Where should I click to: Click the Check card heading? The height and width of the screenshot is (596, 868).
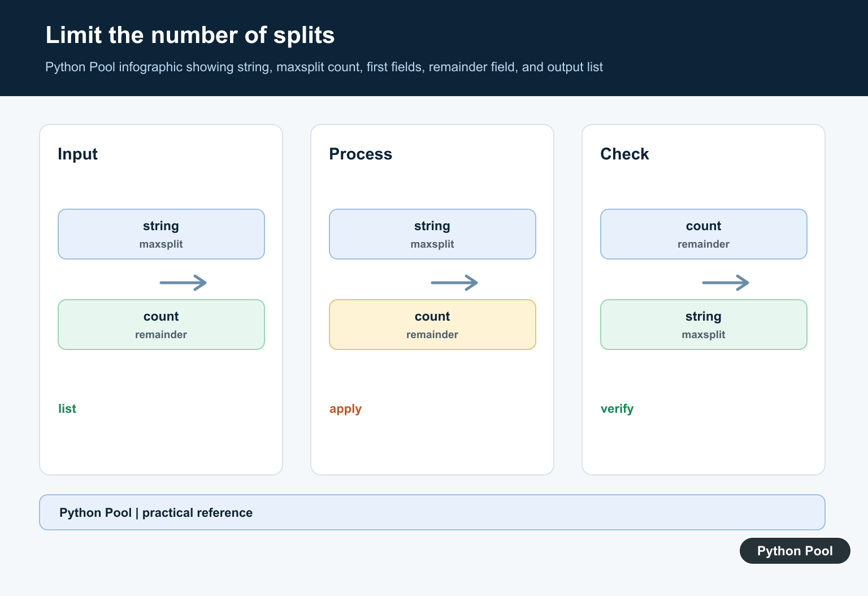pos(624,154)
